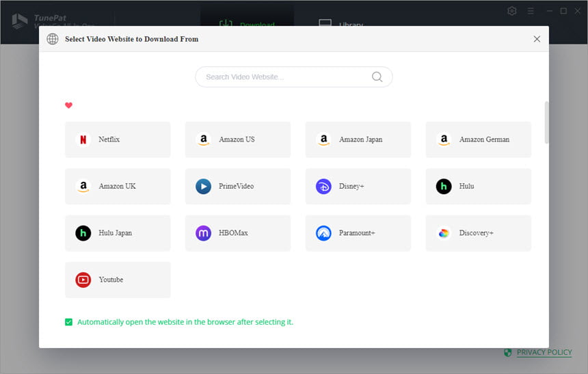Screen dimensions: 588x374
Task: Click the Amazon Japan label text
Action: point(361,139)
